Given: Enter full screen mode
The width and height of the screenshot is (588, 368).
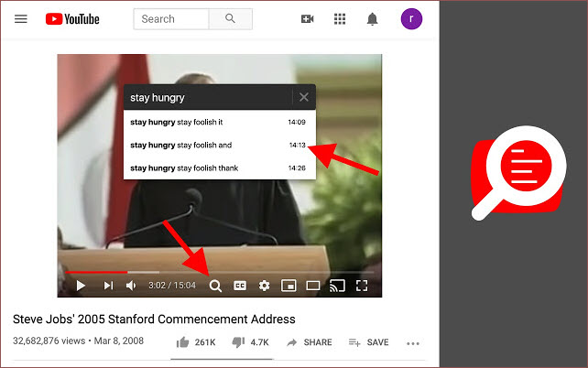Looking at the screenshot, I should point(362,286).
